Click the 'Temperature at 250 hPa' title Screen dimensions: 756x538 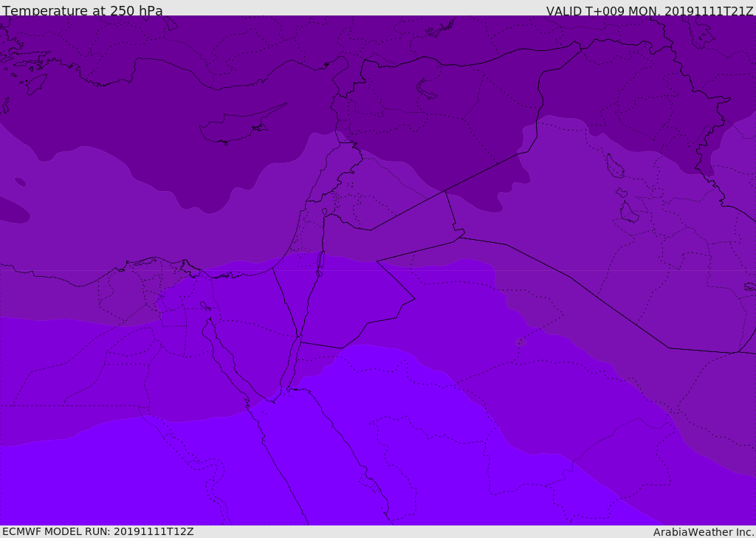pos(82,11)
